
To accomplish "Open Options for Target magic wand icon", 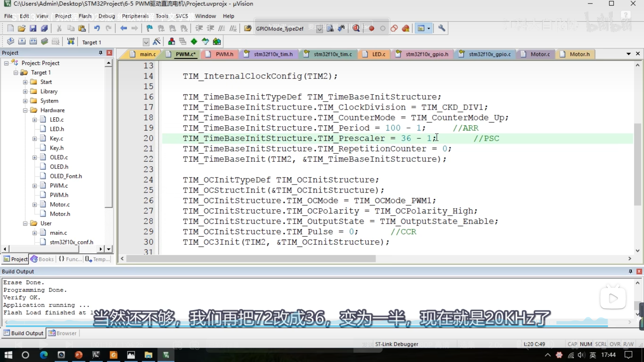I will 157,41.
